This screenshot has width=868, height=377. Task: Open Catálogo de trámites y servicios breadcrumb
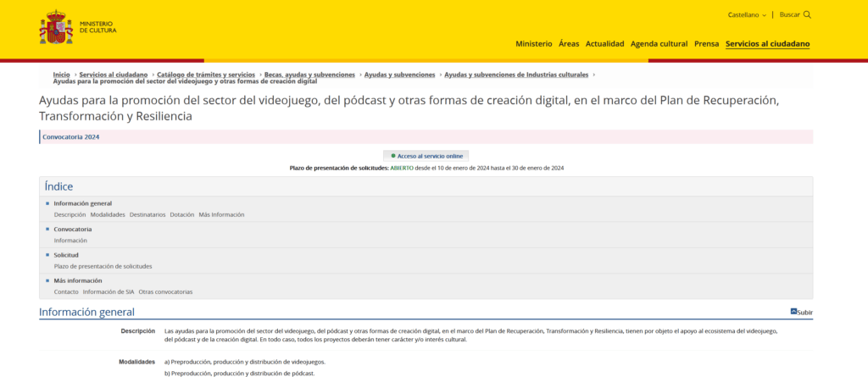pyautogui.click(x=205, y=75)
